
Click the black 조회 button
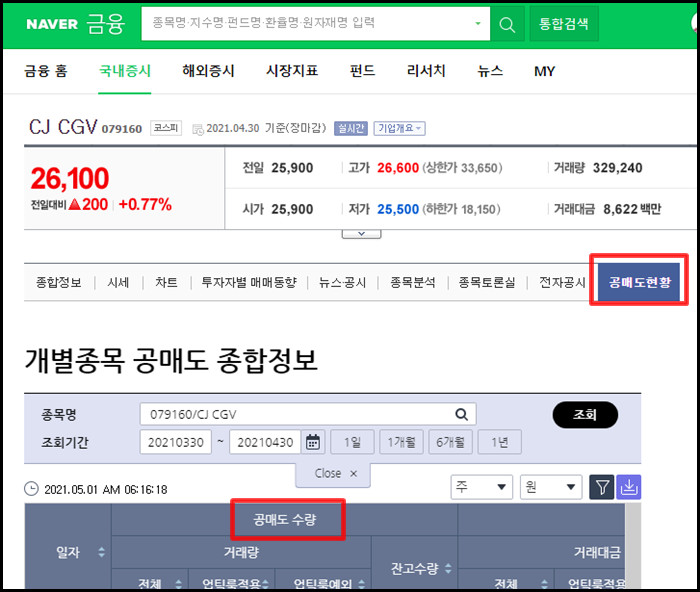point(585,415)
